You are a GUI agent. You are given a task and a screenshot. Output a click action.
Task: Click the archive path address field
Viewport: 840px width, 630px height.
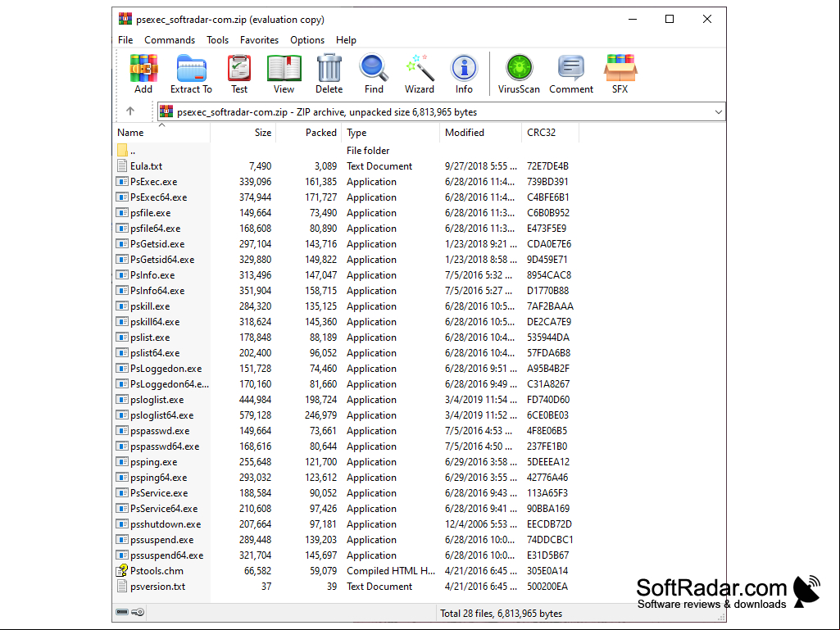coord(441,112)
